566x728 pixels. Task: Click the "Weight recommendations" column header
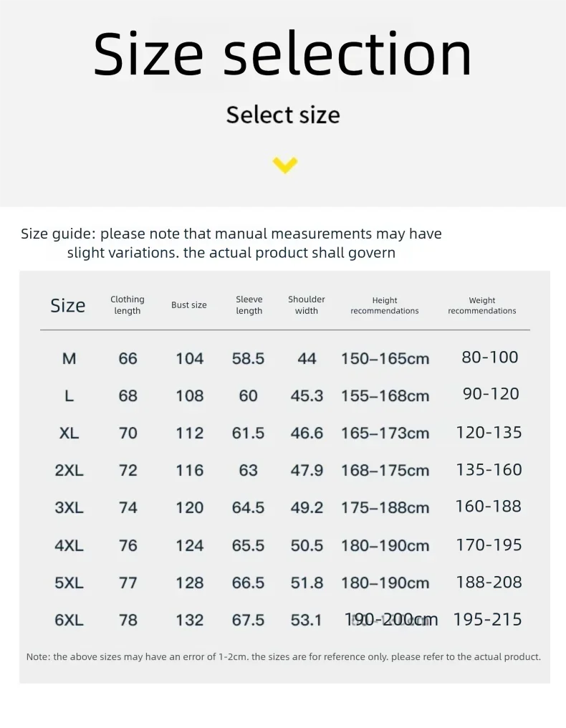pyautogui.click(x=482, y=306)
